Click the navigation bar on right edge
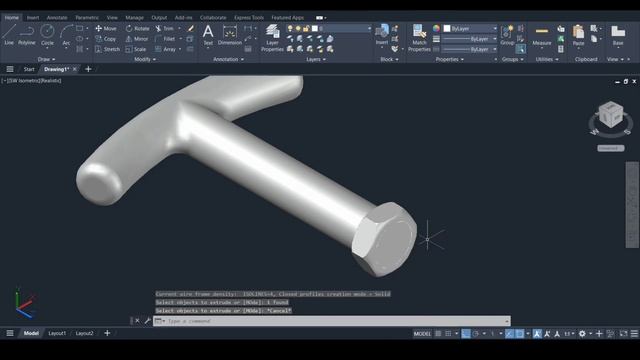640x360 pixels. click(x=632, y=204)
